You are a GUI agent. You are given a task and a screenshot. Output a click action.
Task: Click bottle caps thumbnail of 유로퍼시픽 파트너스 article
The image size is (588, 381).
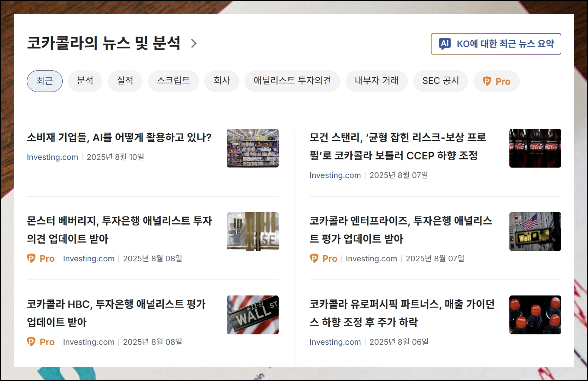click(535, 315)
